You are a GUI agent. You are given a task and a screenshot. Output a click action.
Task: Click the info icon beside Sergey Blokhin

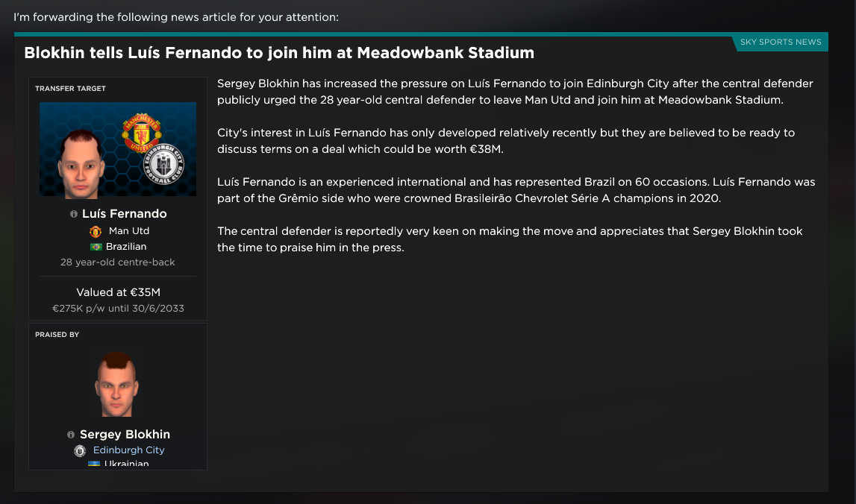point(71,435)
